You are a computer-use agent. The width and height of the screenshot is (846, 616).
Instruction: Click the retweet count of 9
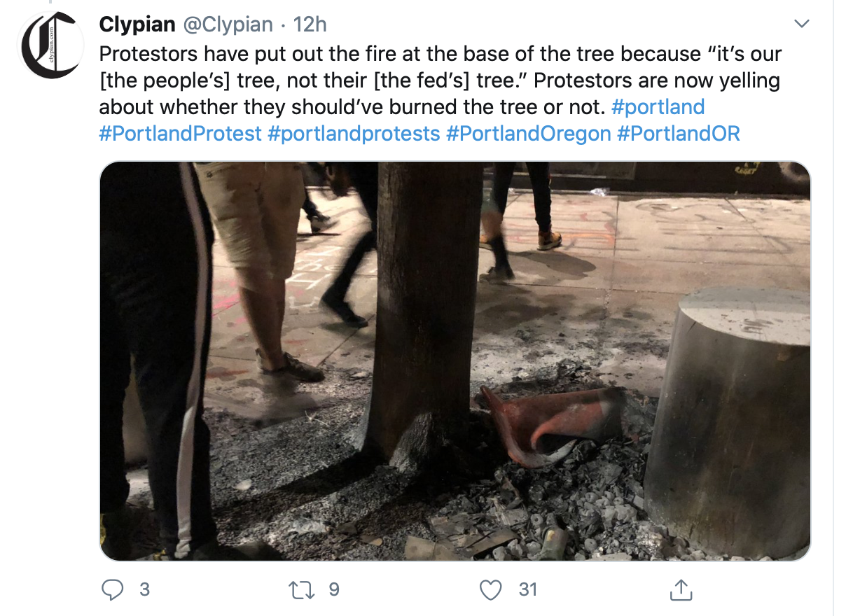point(334,590)
